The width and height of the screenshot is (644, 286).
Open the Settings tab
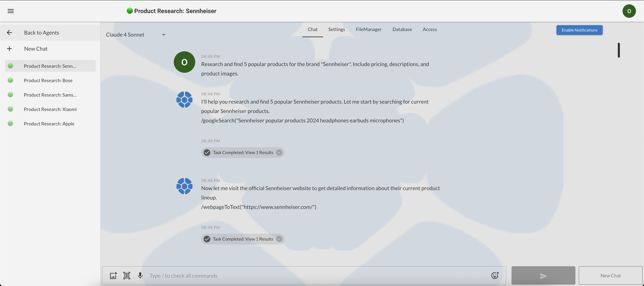tap(336, 30)
